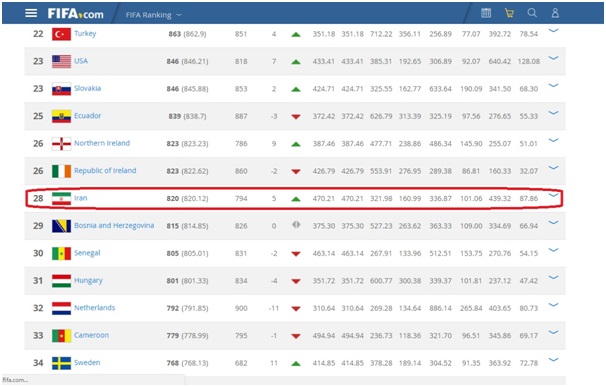The width and height of the screenshot is (606, 387).
Task: Click the green up arrow for Sweden
Action: click(296, 364)
